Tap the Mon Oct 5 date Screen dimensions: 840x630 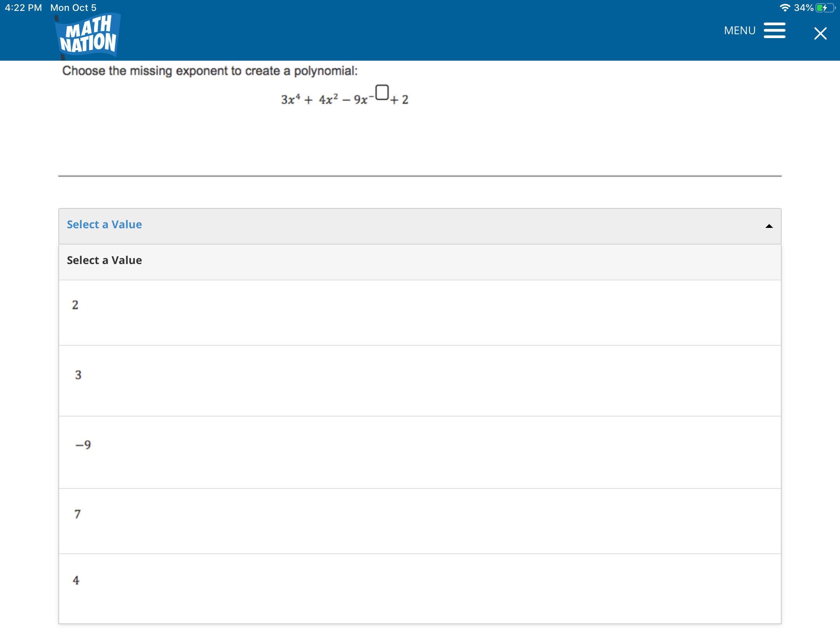pyautogui.click(x=73, y=7)
